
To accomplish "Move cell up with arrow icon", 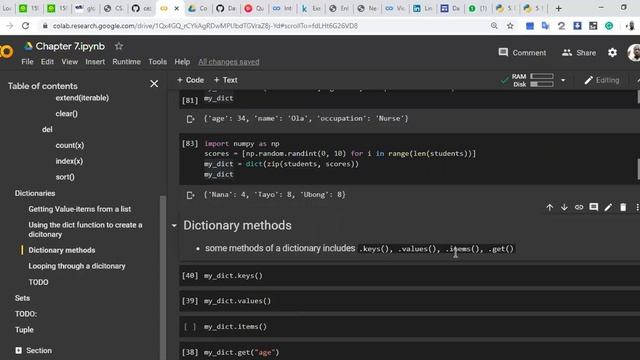I will pyautogui.click(x=550, y=207).
